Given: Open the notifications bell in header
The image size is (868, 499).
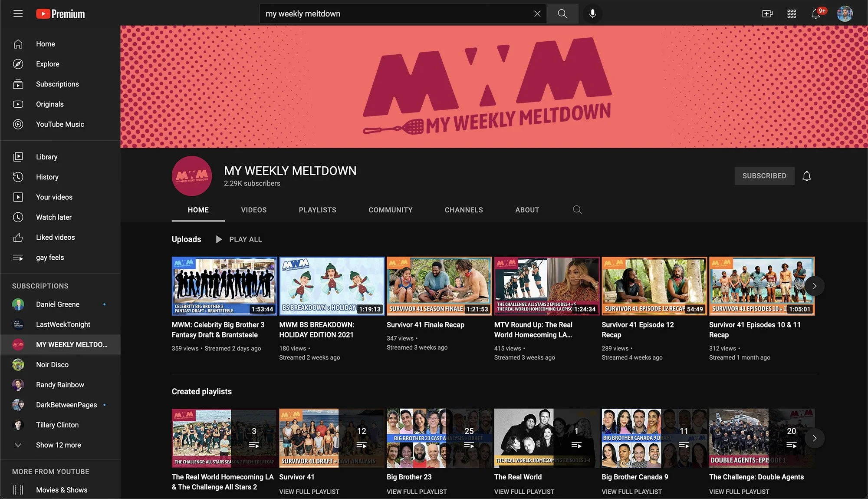Looking at the screenshot, I should 815,13.
